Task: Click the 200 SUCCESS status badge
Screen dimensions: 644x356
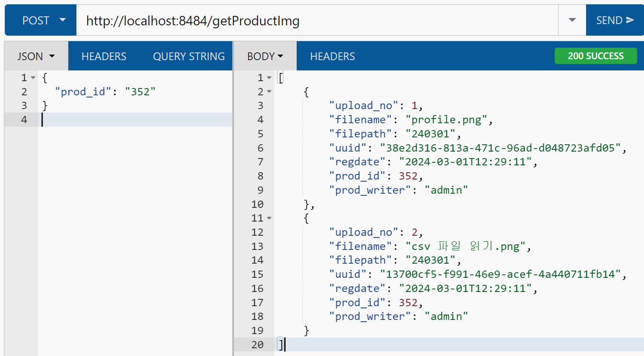Action: click(595, 56)
